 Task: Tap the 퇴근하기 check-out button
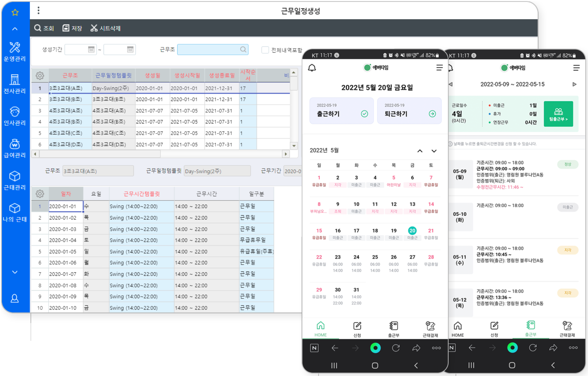click(409, 111)
